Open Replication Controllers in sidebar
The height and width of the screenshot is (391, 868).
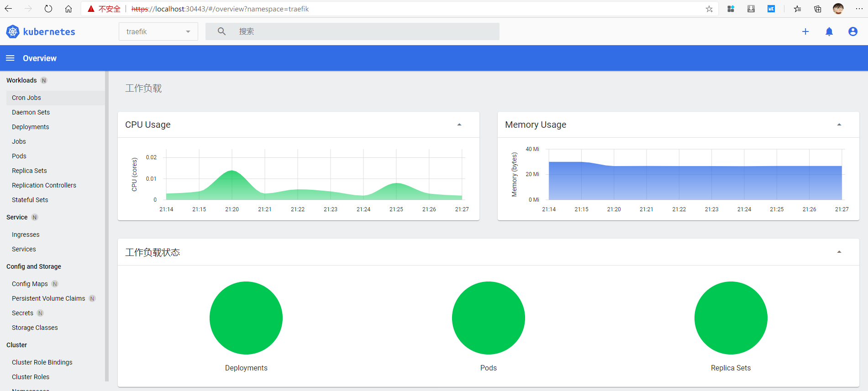pyautogui.click(x=44, y=185)
